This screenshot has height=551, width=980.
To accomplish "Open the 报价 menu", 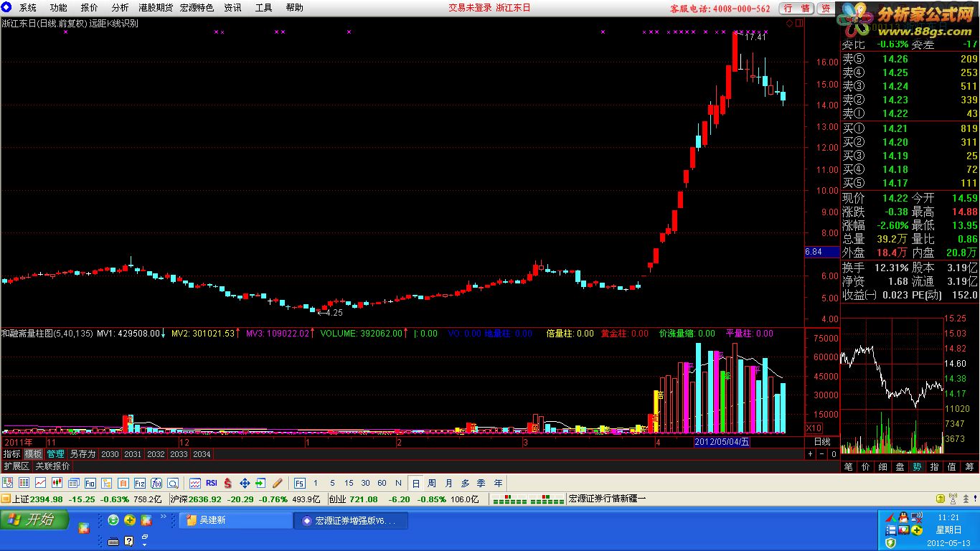I will click(90, 8).
